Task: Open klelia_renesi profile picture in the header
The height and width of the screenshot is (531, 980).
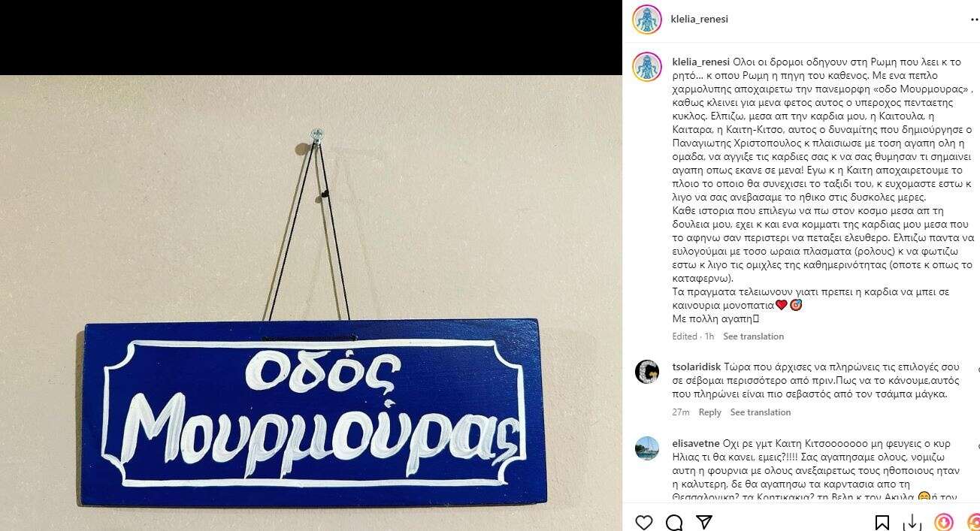Action: click(x=647, y=20)
